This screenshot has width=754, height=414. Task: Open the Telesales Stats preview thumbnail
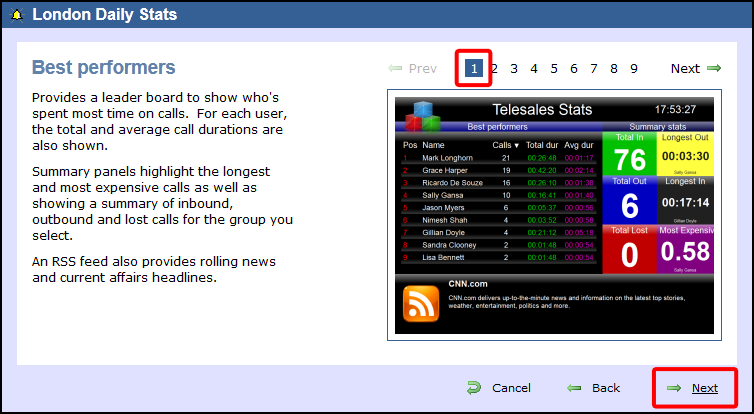(555, 215)
